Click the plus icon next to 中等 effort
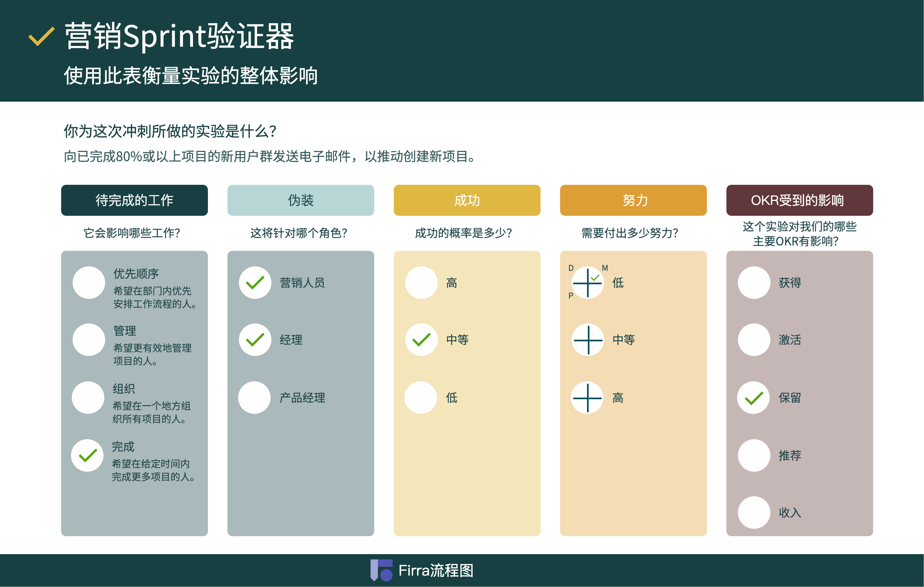This screenshot has height=587, width=924. (x=588, y=340)
